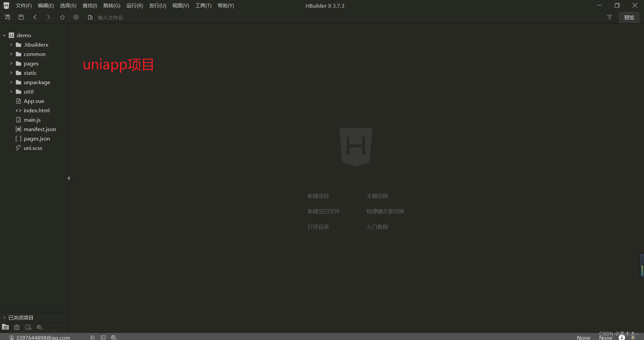The image size is (644, 340).
Task: Click the 新建项目 link
Action: tap(318, 196)
